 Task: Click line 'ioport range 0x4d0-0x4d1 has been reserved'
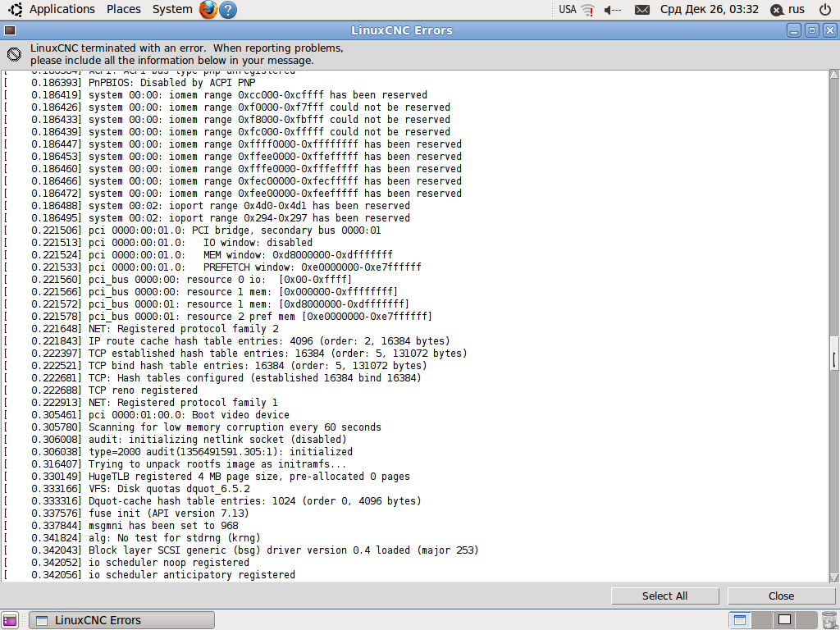(290, 206)
